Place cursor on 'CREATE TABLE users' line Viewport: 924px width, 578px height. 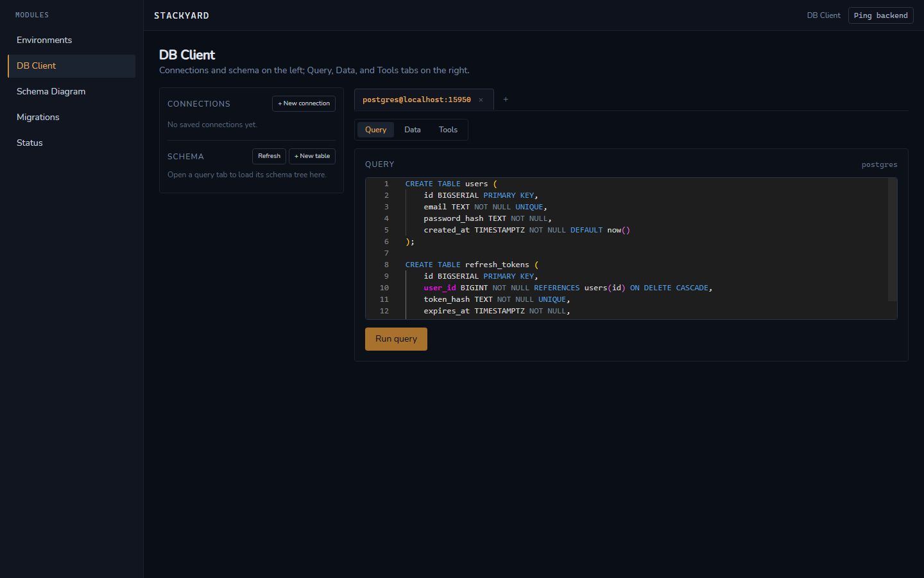click(x=451, y=184)
